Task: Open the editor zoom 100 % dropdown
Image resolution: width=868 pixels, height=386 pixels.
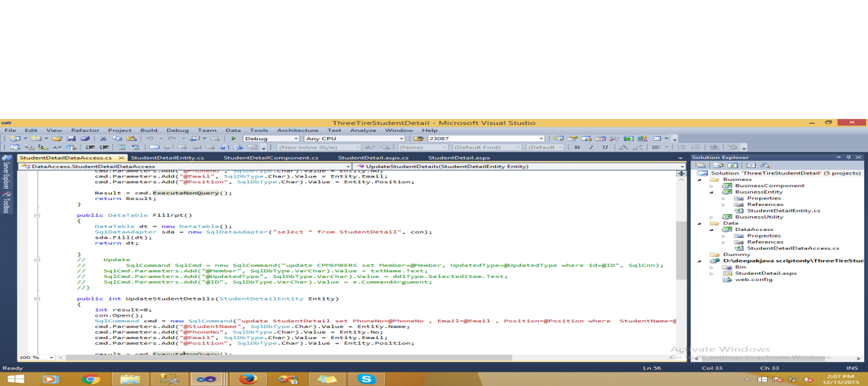Action: 51,357
